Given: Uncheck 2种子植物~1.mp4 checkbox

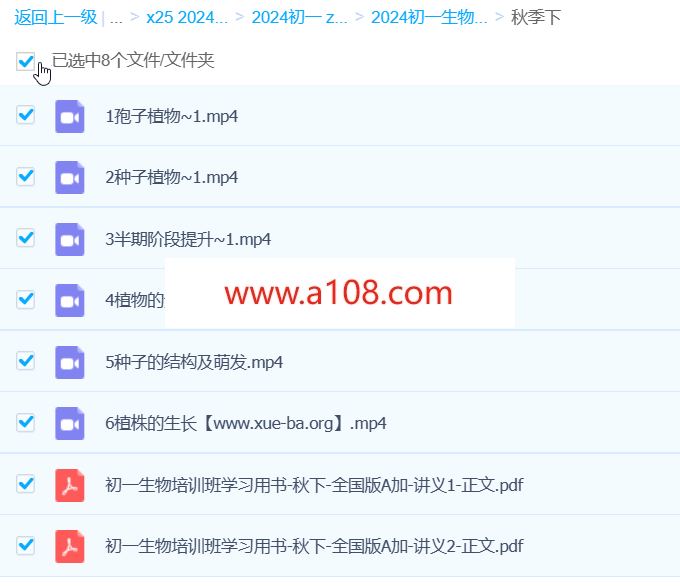Looking at the screenshot, I should [26, 177].
